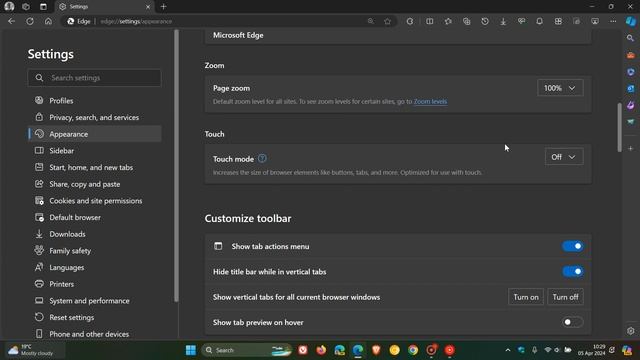The height and width of the screenshot is (360, 640).
Task: Open Reset settings section
Action: (95, 318)
